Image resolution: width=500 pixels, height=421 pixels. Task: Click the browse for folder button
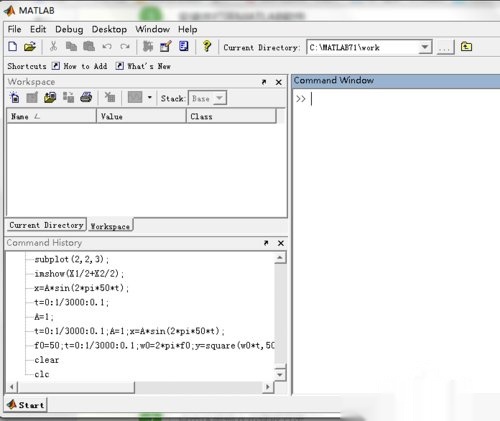[445, 47]
